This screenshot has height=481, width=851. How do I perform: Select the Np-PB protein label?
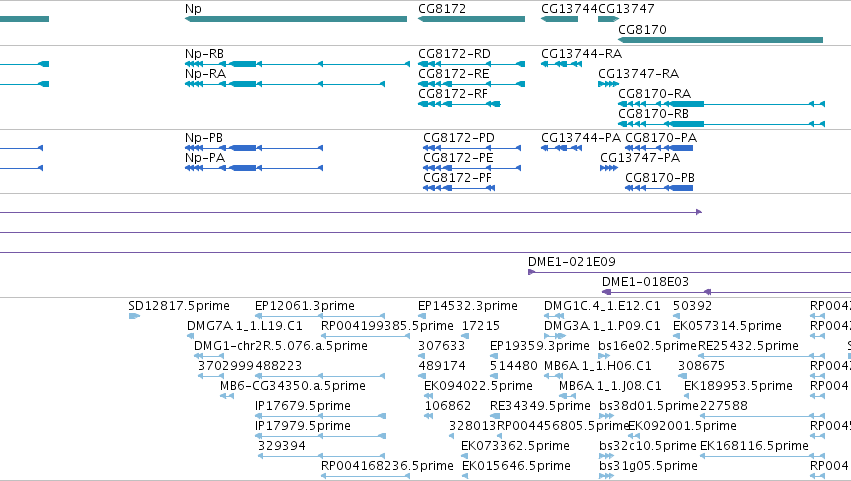tap(204, 138)
